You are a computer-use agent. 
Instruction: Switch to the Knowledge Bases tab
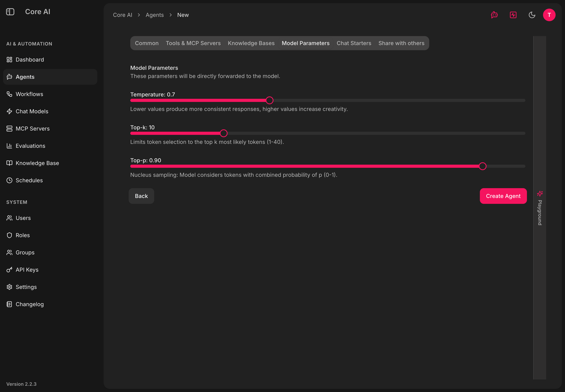pyautogui.click(x=251, y=43)
